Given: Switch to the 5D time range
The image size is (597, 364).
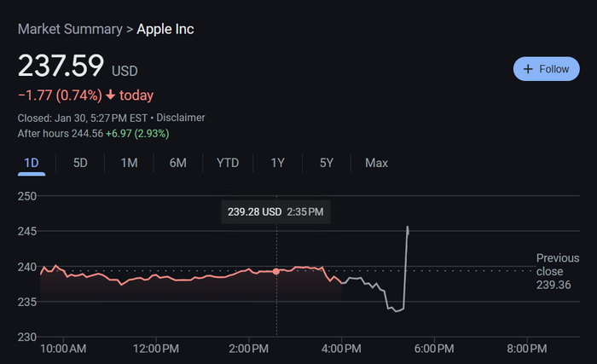Looking at the screenshot, I should [80, 163].
